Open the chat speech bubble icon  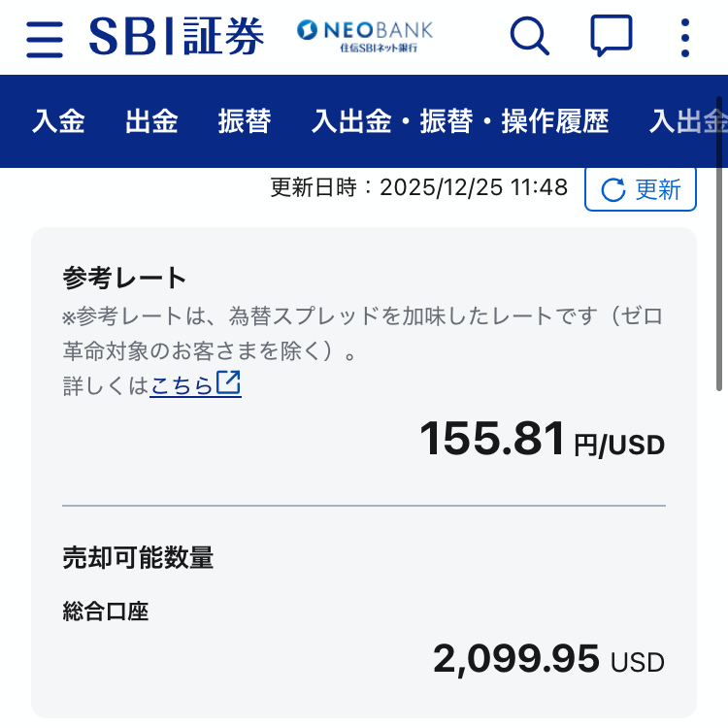[611, 37]
